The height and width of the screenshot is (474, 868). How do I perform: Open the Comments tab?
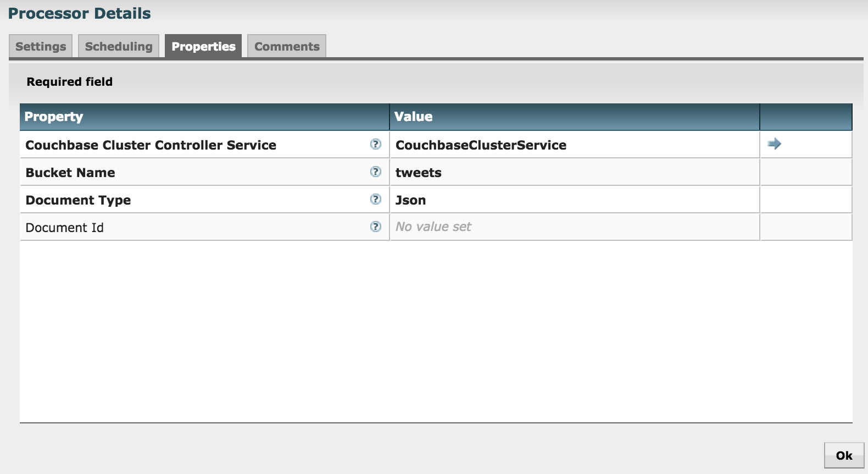287,46
